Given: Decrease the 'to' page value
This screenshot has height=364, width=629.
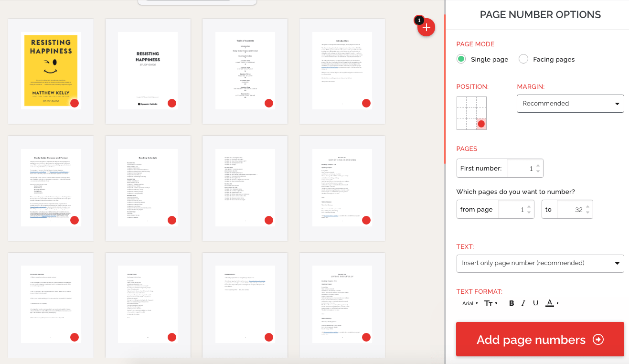Looking at the screenshot, I should 588,213.
